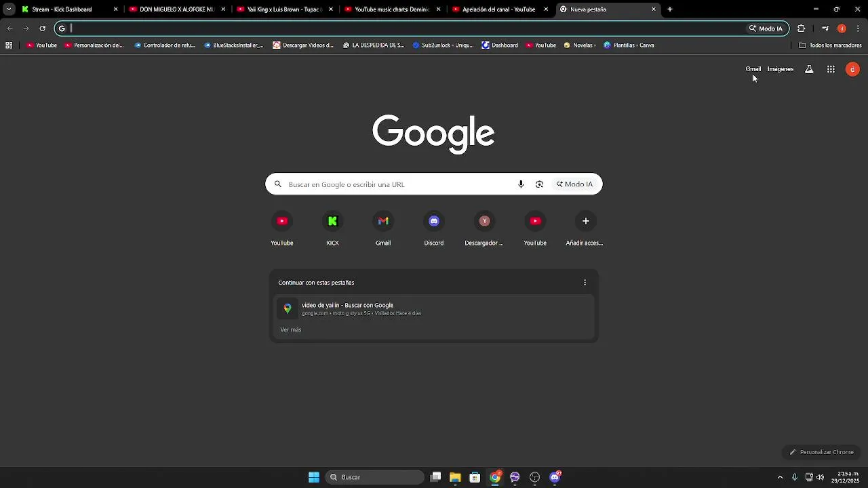Open the Discord shortcut tile
The width and height of the screenshot is (868, 488).
coord(434,228)
